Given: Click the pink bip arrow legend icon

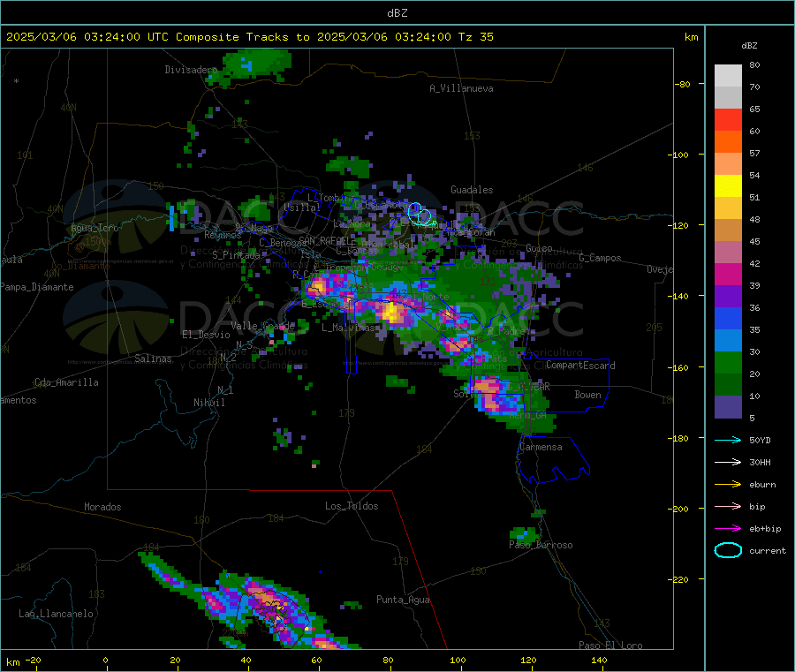Looking at the screenshot, I should coord(728,506).
